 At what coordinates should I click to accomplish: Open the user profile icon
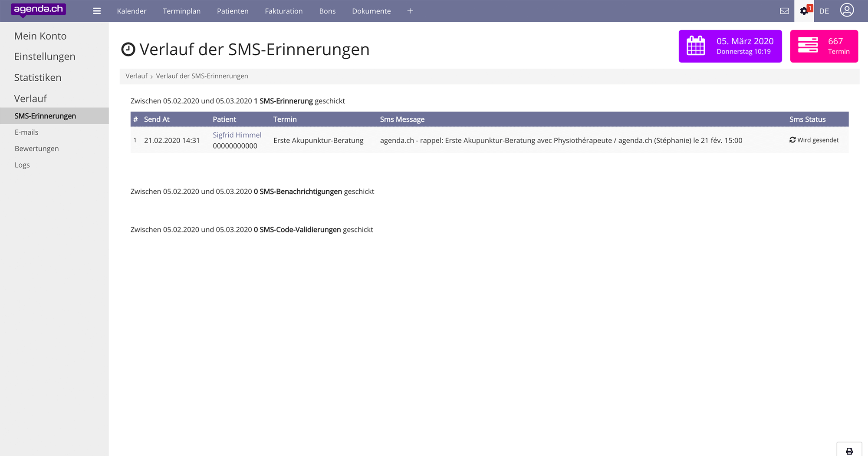click(x=847, y=10)
